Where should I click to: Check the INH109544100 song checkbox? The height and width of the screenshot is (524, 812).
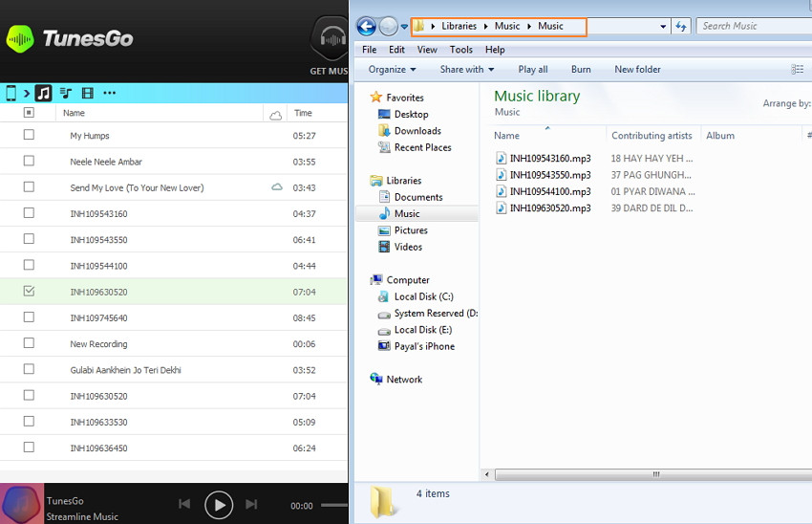[x=29, y=265]
